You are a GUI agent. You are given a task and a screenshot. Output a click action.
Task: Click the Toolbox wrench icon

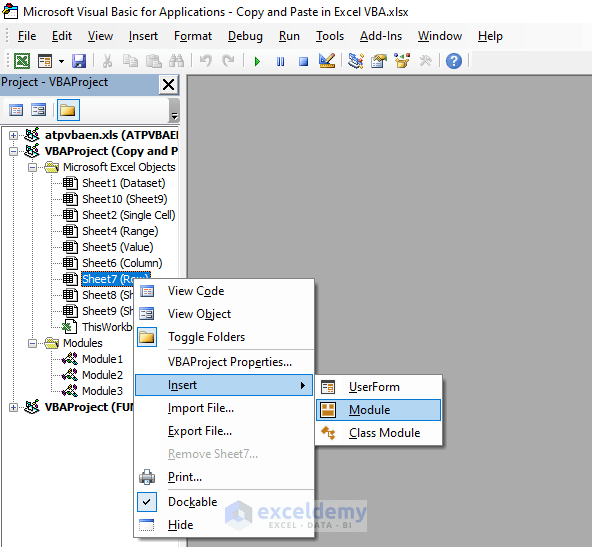[x=426, y=61]
